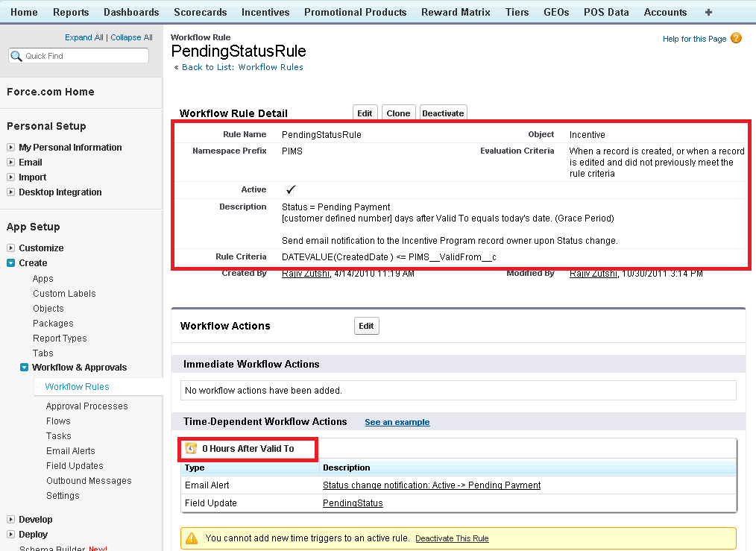Collapse the Workflow & Approvals tree node

[25, 368]
